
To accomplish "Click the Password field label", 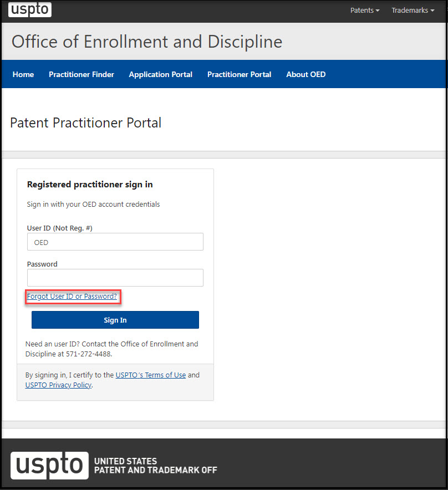I will 42,264.
